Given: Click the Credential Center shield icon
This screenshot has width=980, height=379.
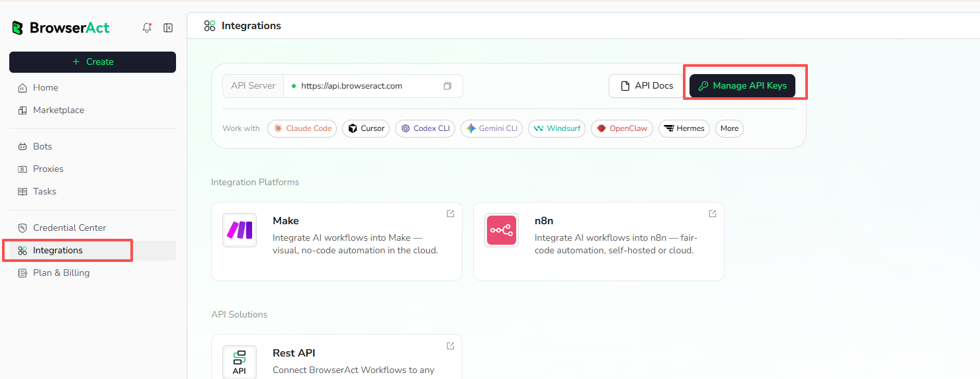Looking at the screenshot, I should click(22, 228).
